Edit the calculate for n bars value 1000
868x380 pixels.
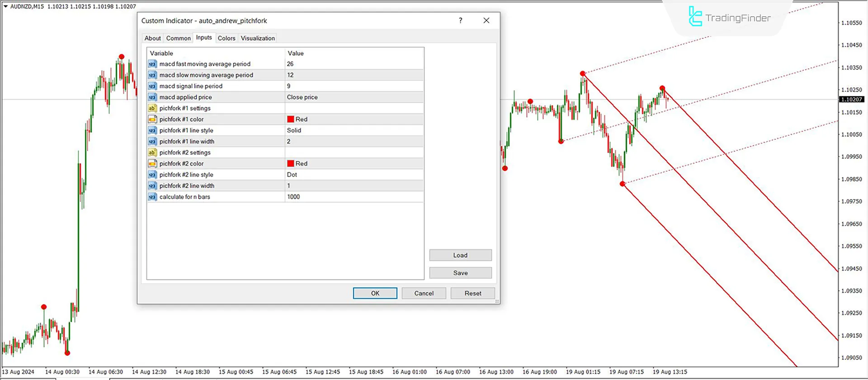tap(354, 197)
